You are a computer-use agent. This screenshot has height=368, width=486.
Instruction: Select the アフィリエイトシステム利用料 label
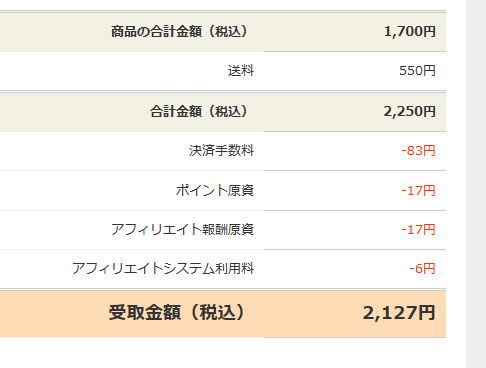click(x=163, y=268)
